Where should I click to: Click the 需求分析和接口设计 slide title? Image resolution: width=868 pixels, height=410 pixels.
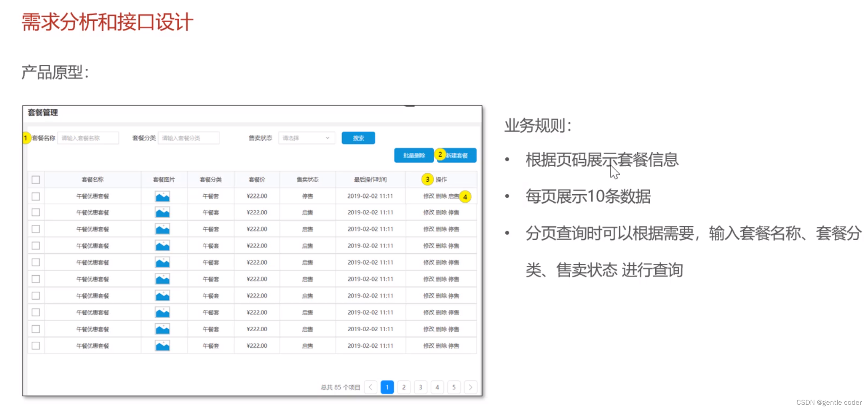pyautogui.click(x=108, y=22)
